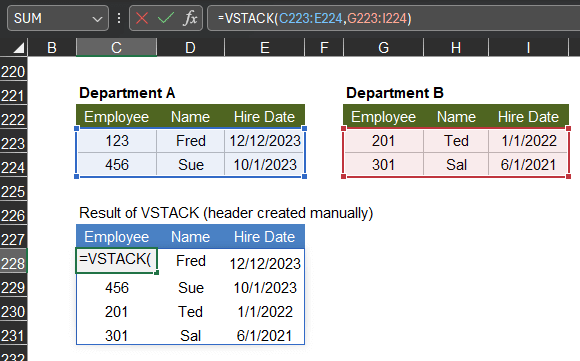Click Ted in Department B table
The image size is (580, 361).
point(456,141)
